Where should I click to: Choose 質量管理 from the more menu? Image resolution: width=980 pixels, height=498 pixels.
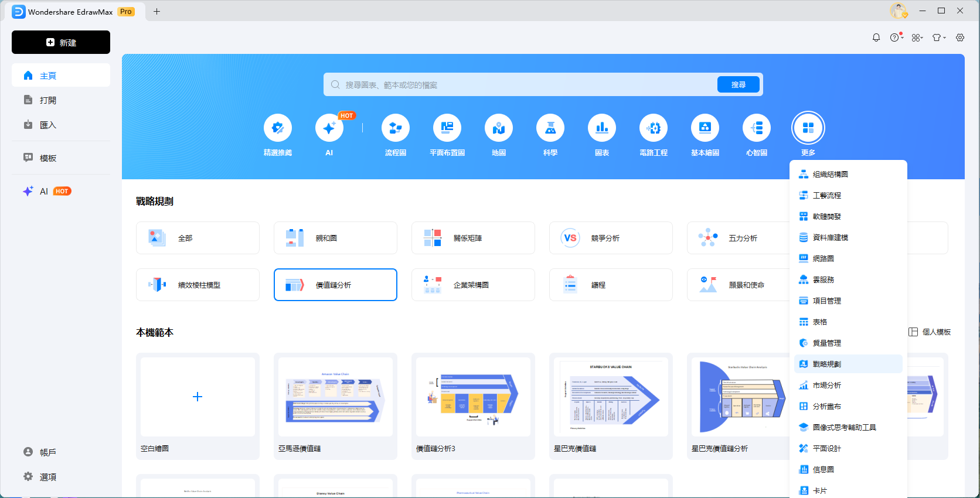(848, 343)
